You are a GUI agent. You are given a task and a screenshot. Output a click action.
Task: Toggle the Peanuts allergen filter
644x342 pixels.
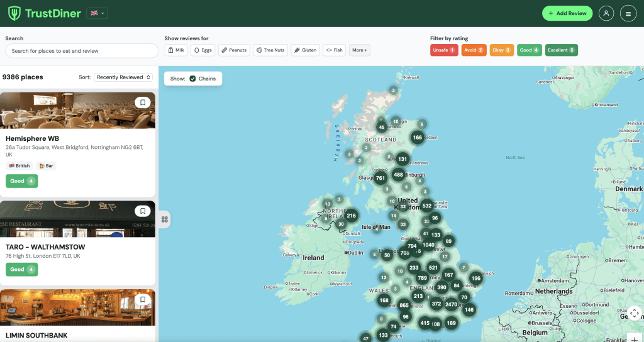(x=234, y=50)
